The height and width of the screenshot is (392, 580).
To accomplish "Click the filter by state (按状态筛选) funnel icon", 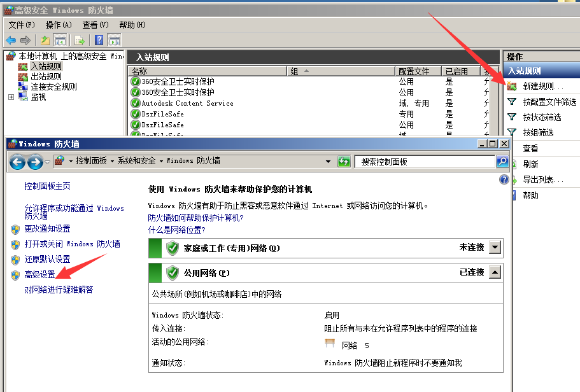I will [512, 117].
